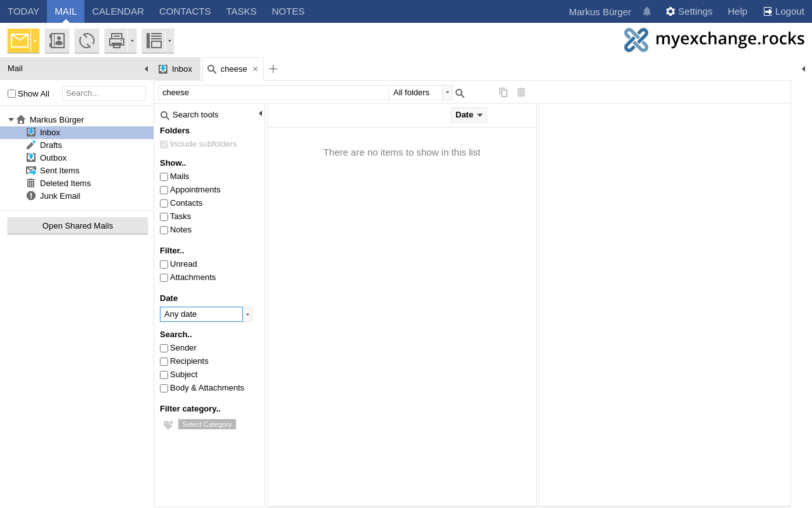Open the Sent Items folder
Screen dimensions: 812x508
77,170
